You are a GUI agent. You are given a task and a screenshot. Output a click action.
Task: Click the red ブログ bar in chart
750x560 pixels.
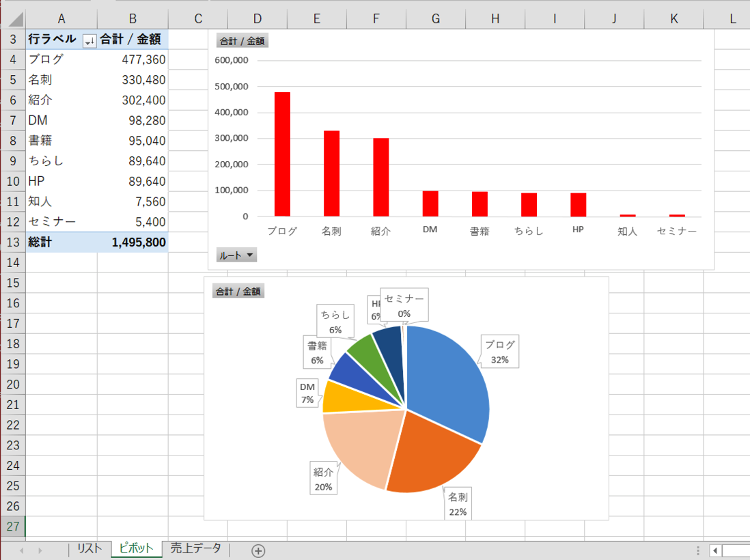(282, 154)
